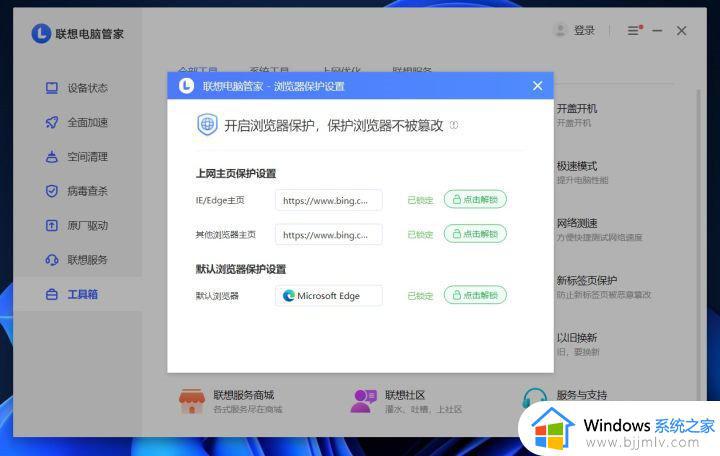Open the Microsoft Edge default browser box

[328, 296]
